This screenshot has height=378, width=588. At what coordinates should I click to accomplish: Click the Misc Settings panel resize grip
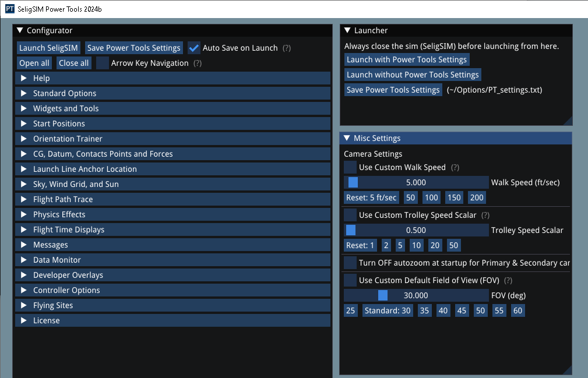click(568, 370)
